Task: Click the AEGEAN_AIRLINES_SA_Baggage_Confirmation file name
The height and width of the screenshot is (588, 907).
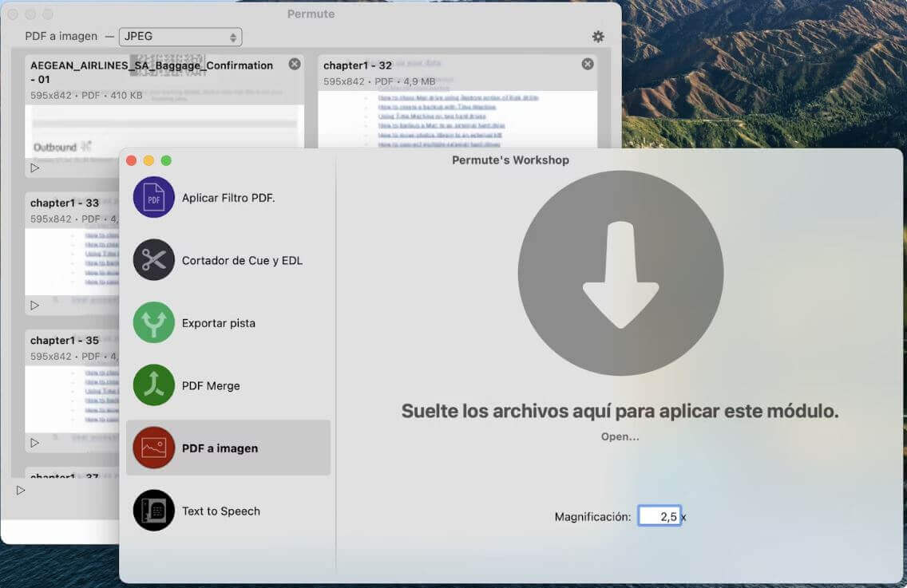Action: pos(152,73)
